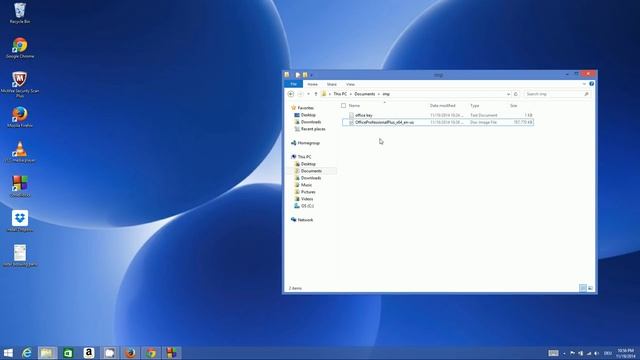Open Recycle Bin desktop icon

click(x=20, y=13)
